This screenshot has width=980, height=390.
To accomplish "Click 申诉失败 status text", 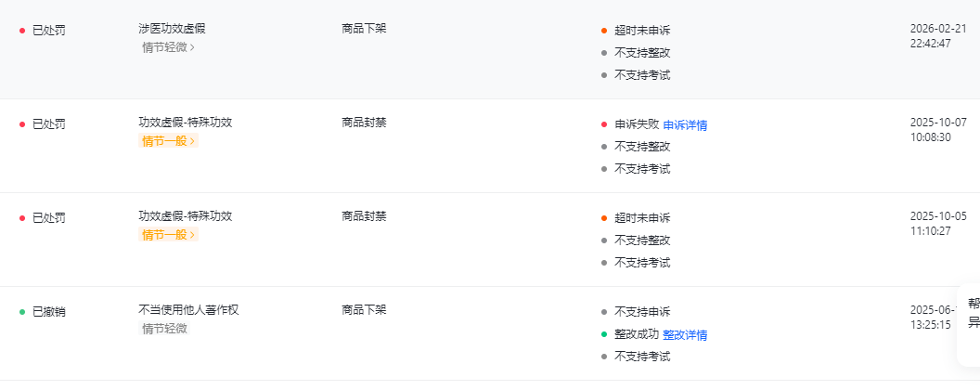I will click(x=637, y=124).
